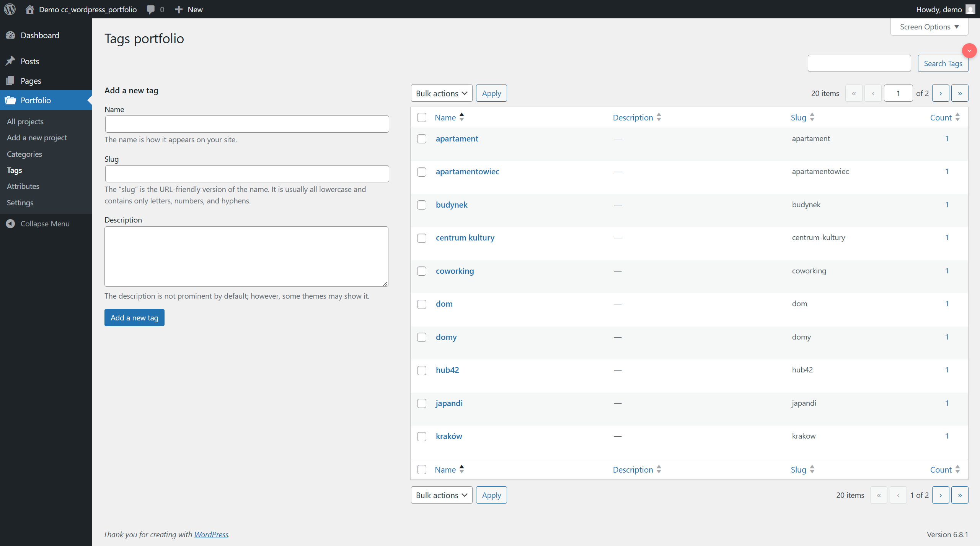Click the page number input field
The width and height of the screenshot is (980, 546).
pyautogui.click(x=898, y=93)
